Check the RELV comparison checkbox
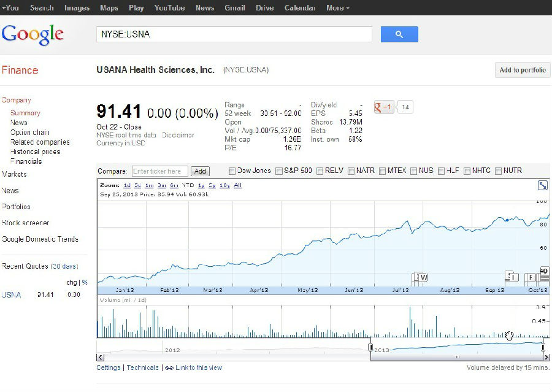The width and height of the screenshot is (552, 392). pyautogui.click(x=320, y=171)
